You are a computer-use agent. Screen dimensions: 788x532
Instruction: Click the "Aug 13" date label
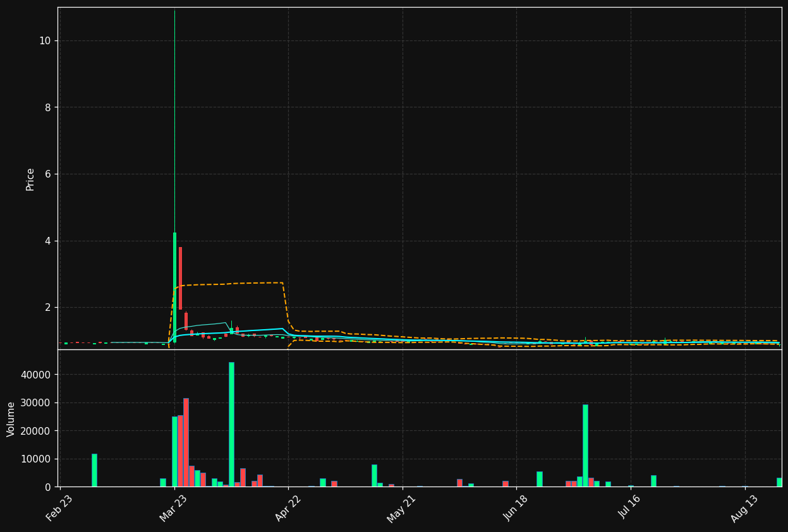click(x=743, y=508)
